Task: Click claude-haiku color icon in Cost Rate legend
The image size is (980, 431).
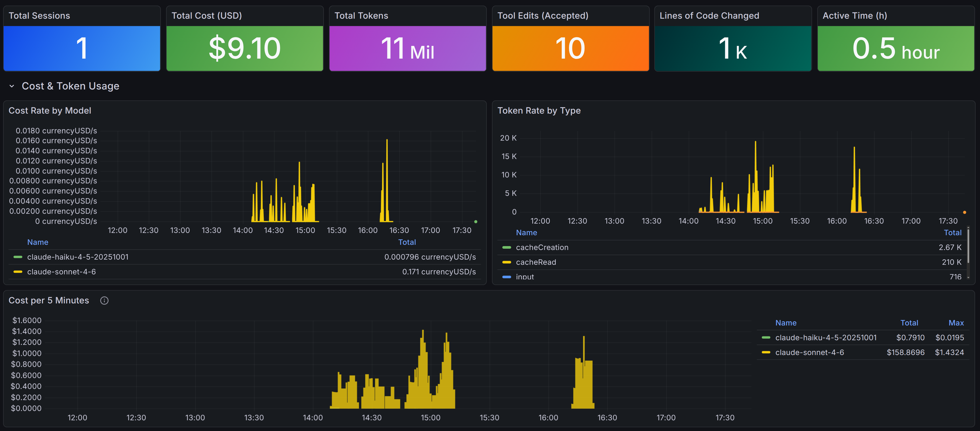Action: tap(18, 257)
